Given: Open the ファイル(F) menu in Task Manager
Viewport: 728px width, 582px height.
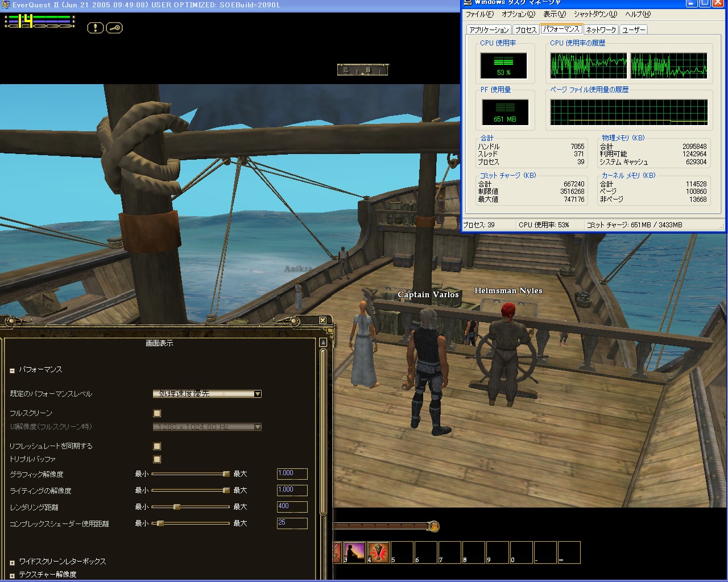Looking at the screenshot, I should point(479,14).
